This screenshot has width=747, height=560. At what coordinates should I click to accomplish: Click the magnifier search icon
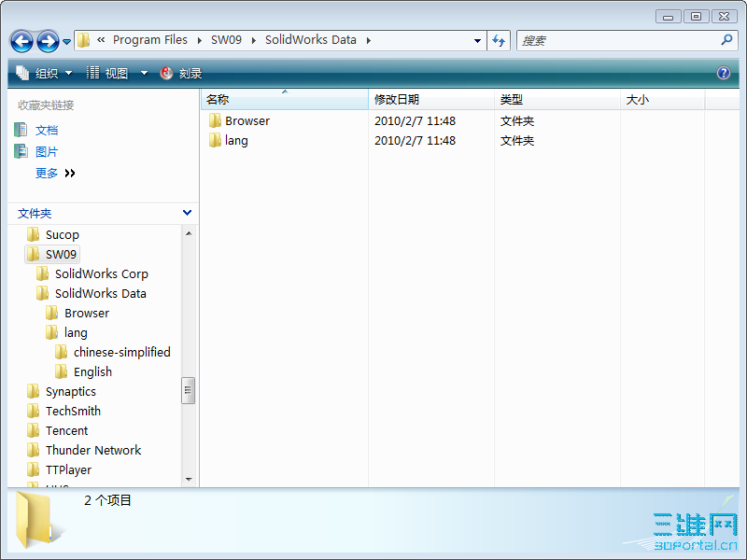[x=726, y=40]
